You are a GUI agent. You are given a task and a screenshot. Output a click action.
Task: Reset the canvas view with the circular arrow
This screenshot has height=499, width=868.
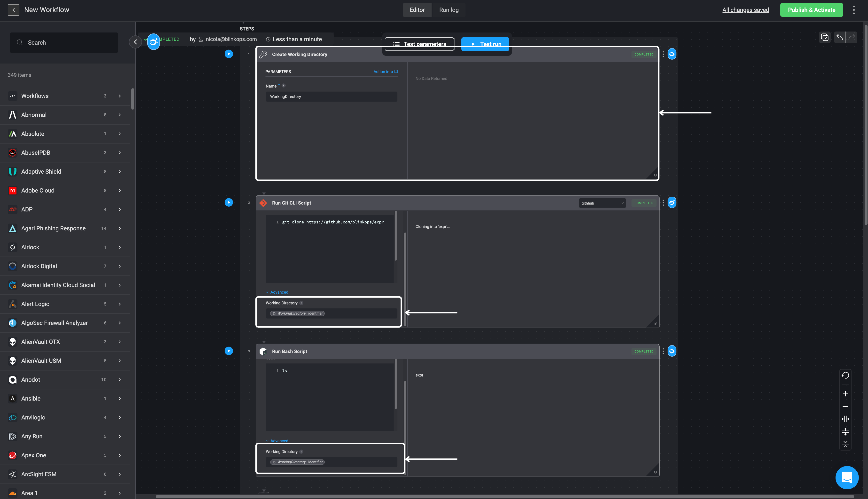tap(845, 375)
